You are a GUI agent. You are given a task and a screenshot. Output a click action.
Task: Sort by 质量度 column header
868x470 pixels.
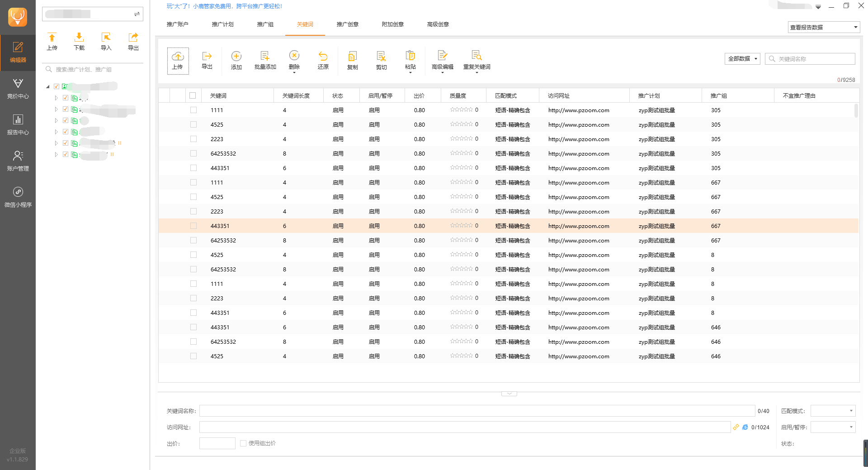click(464, 95)
